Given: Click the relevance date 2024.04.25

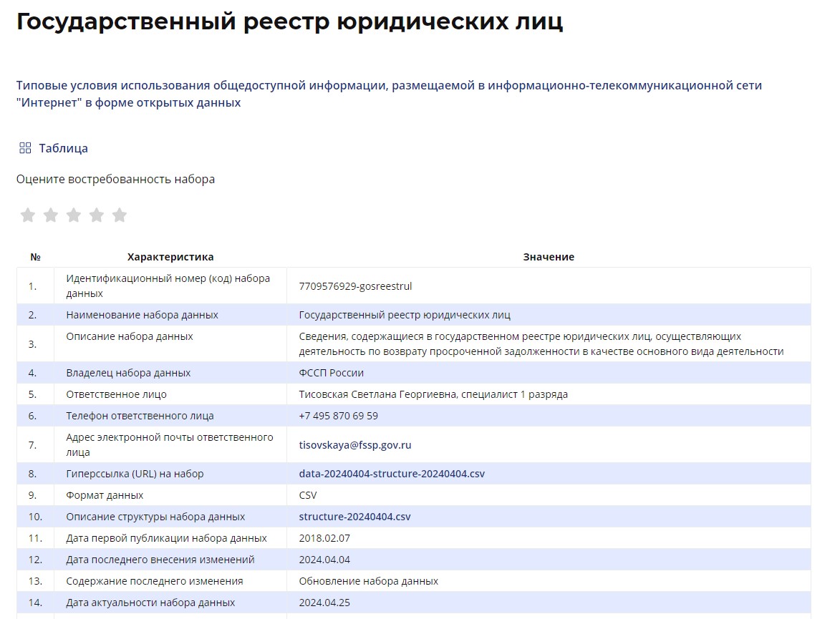Looking at the screenshot, I should pos(324,603).
